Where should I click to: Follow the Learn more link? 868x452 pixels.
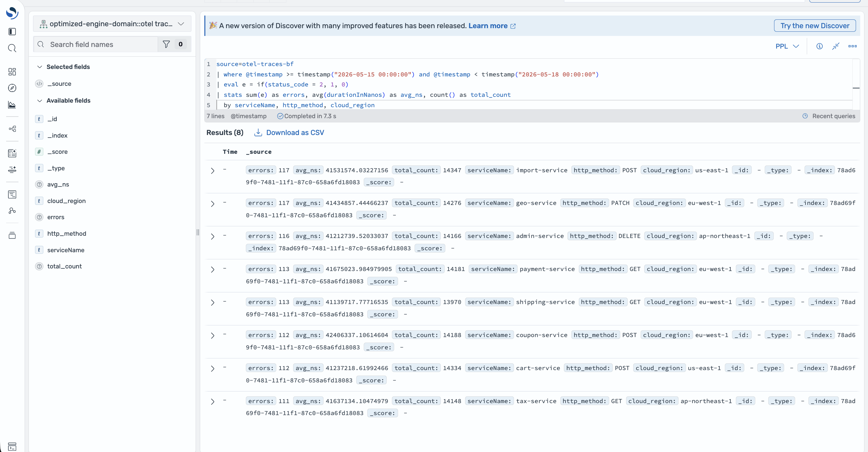[487, 26]
